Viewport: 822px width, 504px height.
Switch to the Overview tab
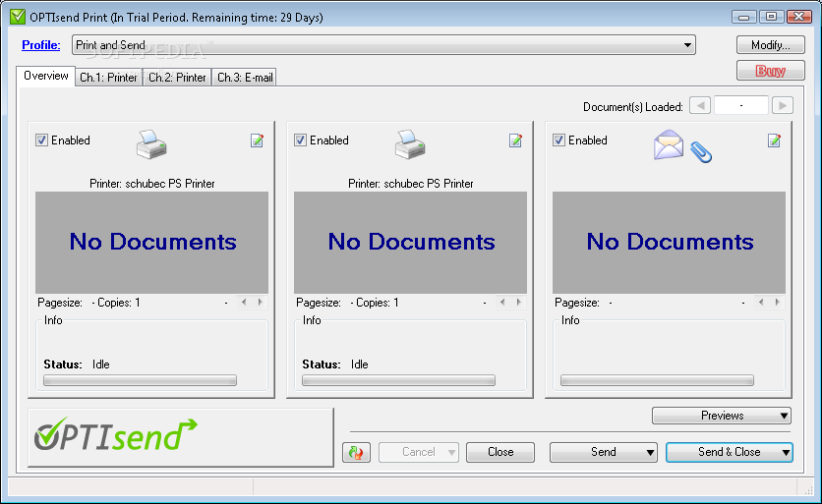45,76
